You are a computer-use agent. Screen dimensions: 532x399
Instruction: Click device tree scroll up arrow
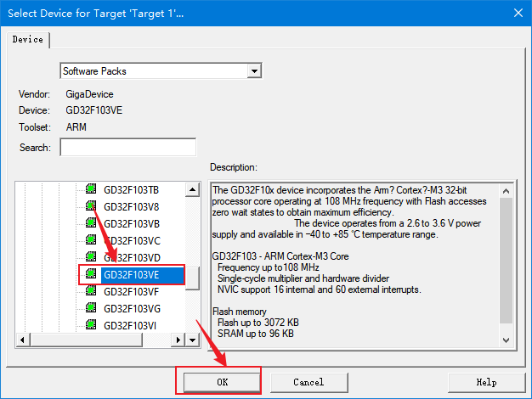(192, 189)
